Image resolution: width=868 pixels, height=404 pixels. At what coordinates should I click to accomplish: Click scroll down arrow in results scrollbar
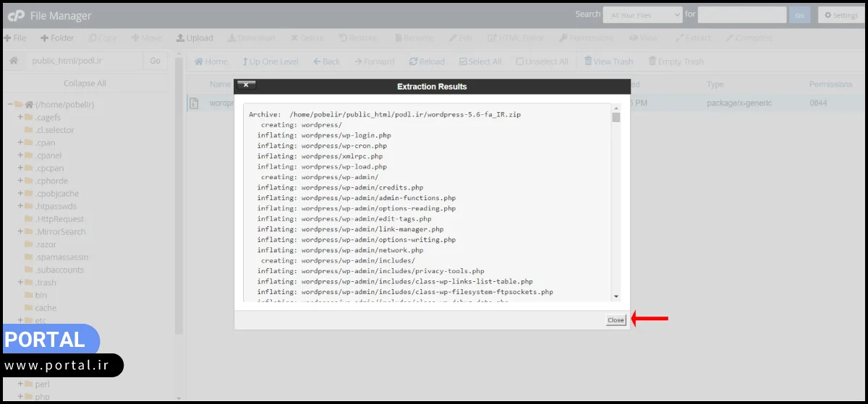pos(616,296)
